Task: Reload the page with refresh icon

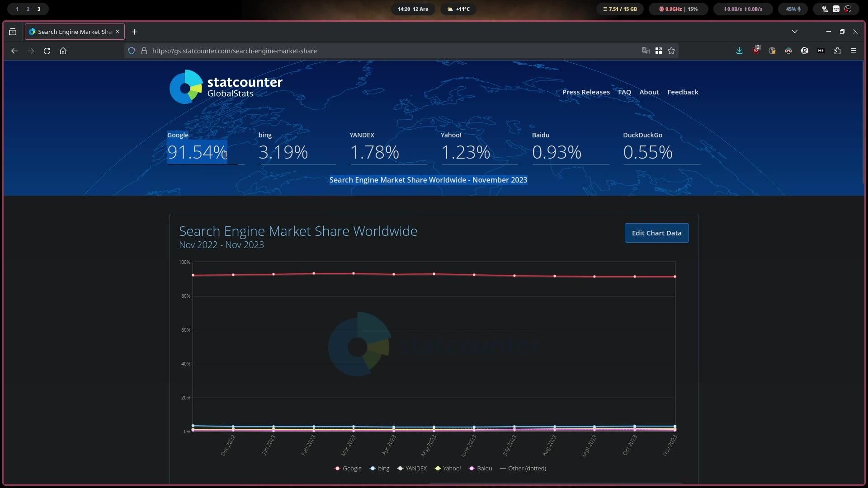Action: pos(47,51)
